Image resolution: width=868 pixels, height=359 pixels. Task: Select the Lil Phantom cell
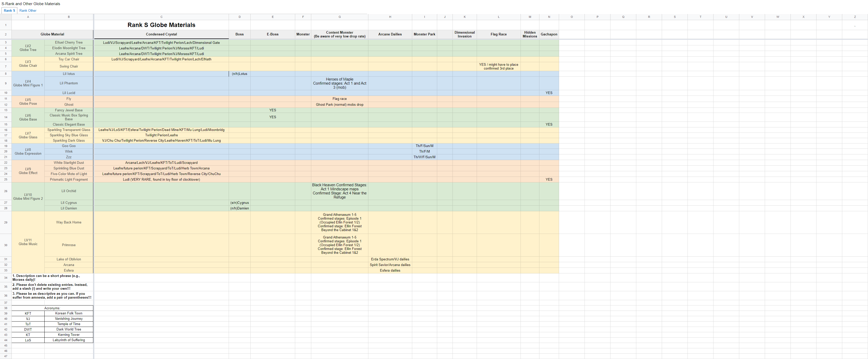(69, 83)
